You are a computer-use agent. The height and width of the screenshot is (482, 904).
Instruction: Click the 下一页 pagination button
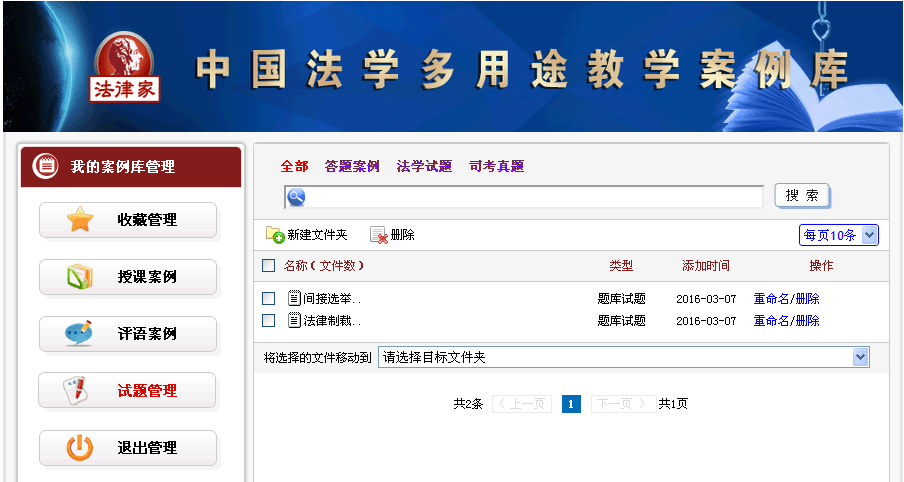pos(623,404)
